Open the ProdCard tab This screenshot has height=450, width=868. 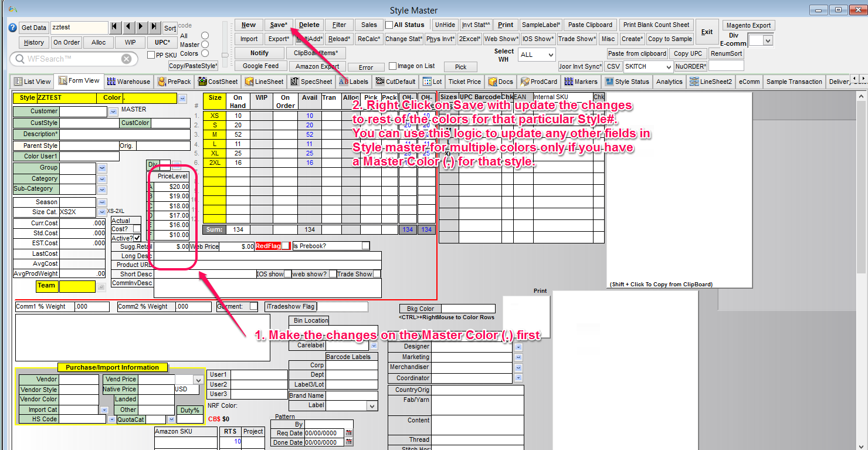coord(538,82)
